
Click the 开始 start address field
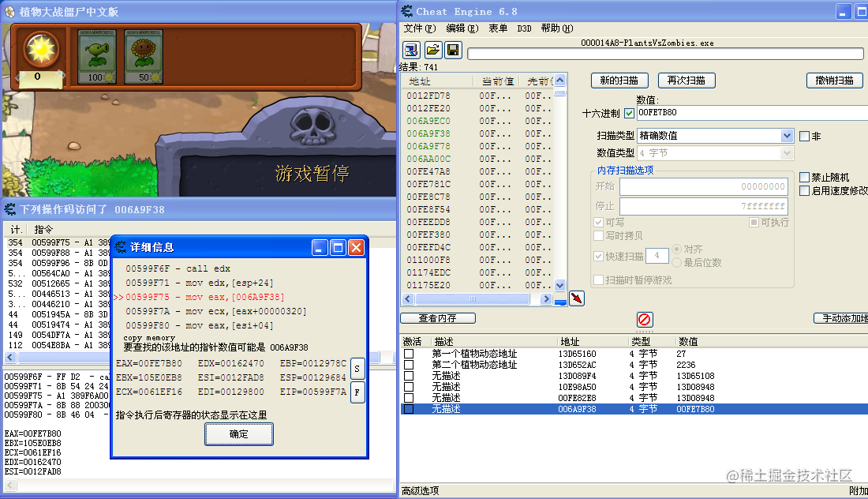704,186
